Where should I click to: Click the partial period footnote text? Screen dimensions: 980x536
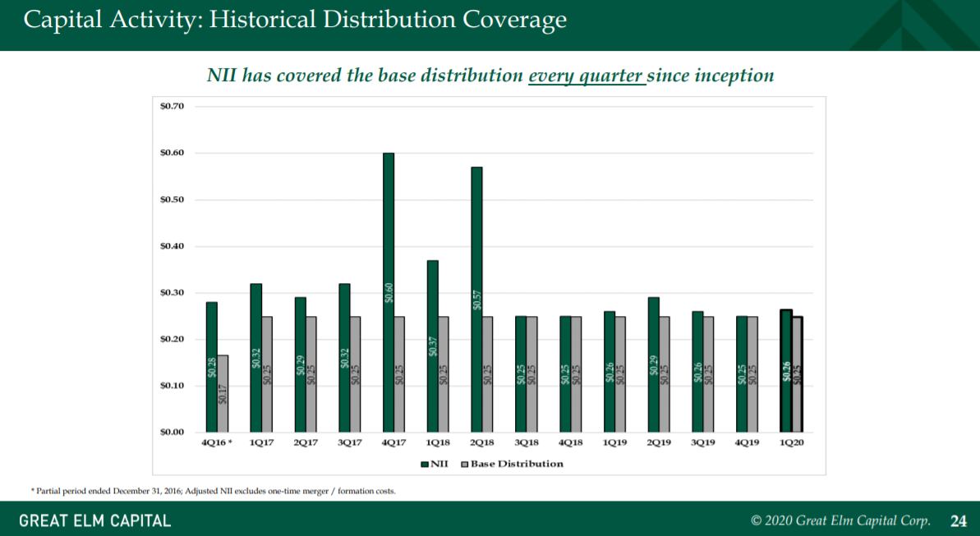click(x=214, y=491)
